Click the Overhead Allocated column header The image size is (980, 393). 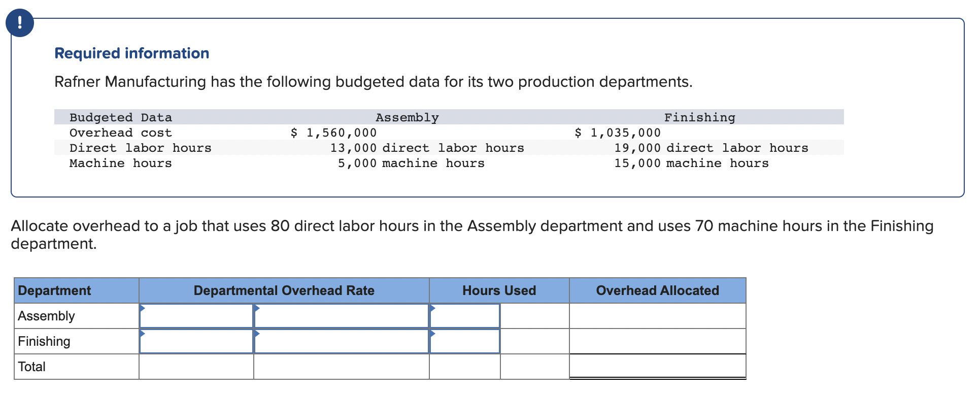pyautogui.click(x=658, y=290)
